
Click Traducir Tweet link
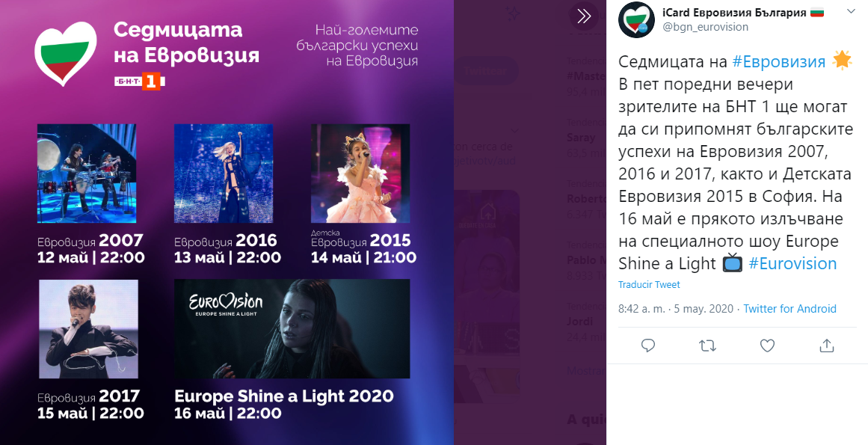pos(649,284)
